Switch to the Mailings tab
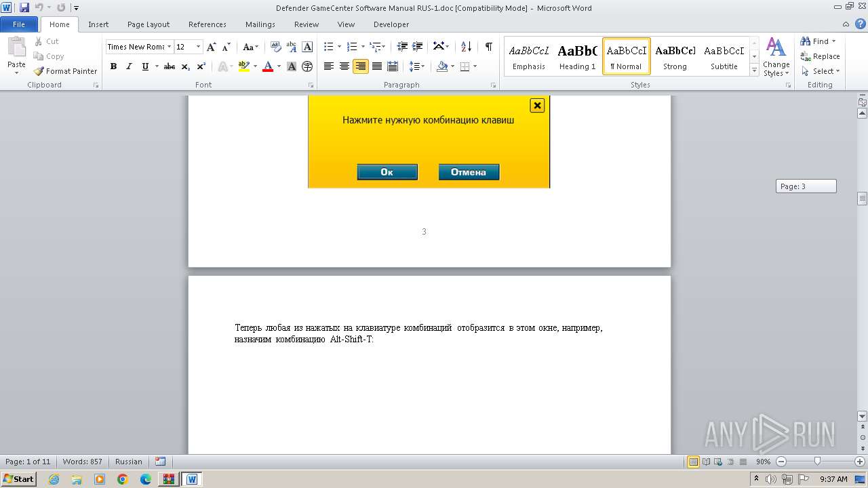 (x=260, y=24)
